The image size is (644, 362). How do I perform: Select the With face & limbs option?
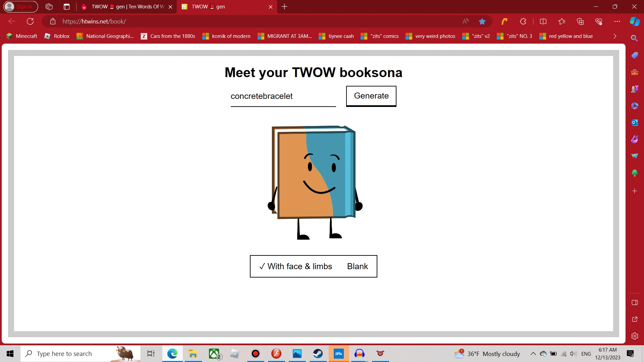pos(300,266)
